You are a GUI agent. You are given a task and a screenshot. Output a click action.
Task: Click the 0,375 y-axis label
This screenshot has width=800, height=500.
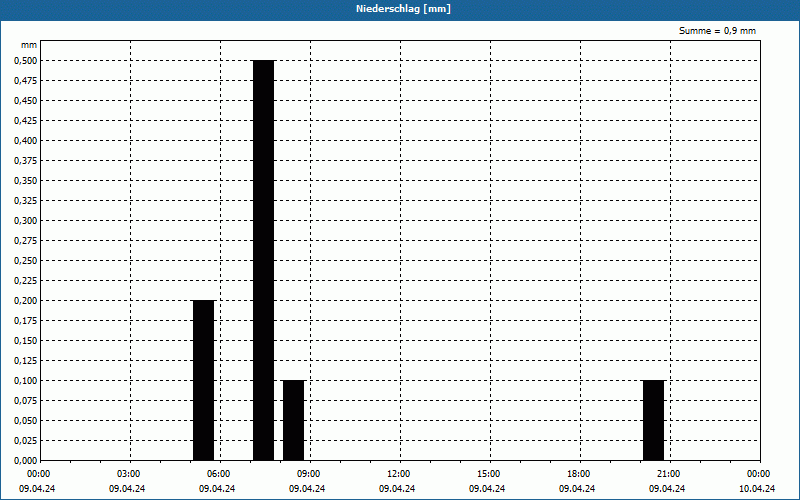coord(26,161)
